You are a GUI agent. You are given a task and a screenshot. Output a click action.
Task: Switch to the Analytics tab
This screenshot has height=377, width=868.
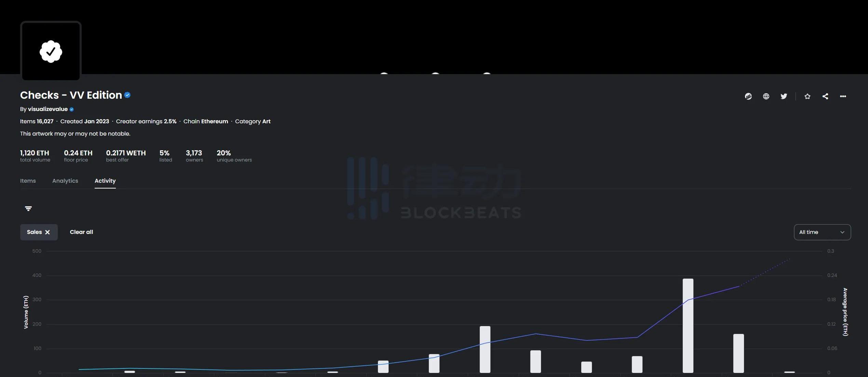click(x=65, y=181)
